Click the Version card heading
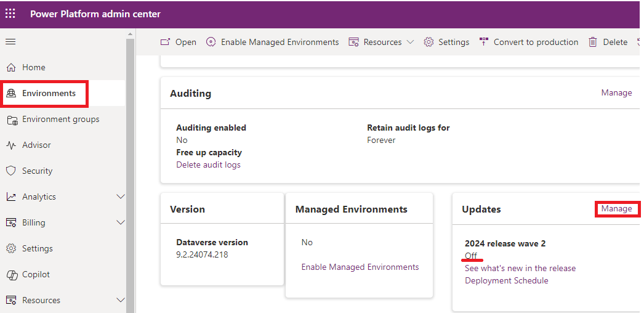Screen dimensions: 644x313 pos(187,209)
